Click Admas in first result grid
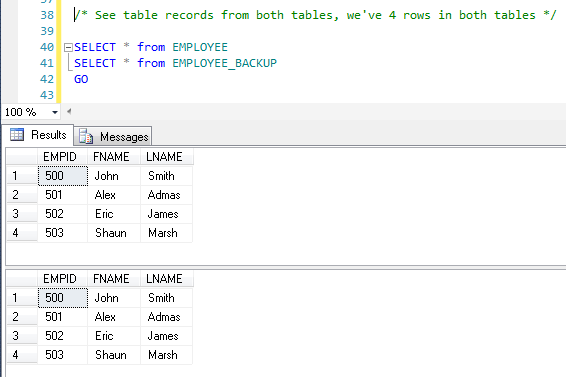The height and width of the screenshot is (377, 566). [x=166, y=195]
